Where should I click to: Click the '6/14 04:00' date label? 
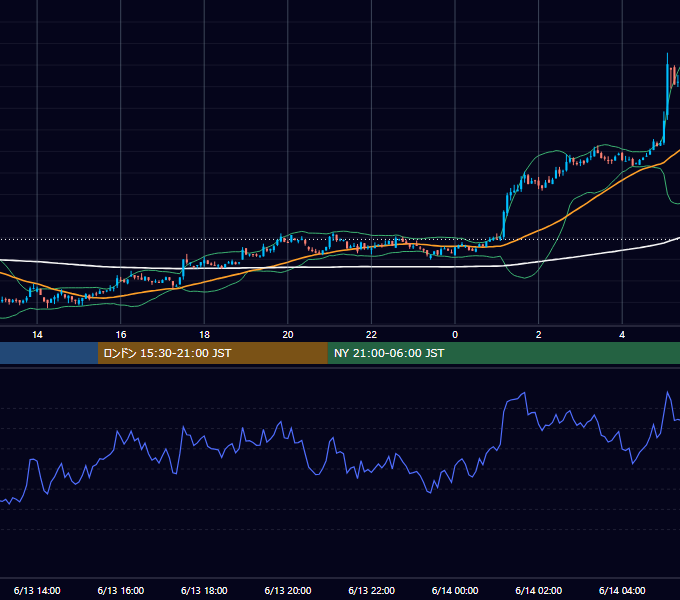coord(622,590)
